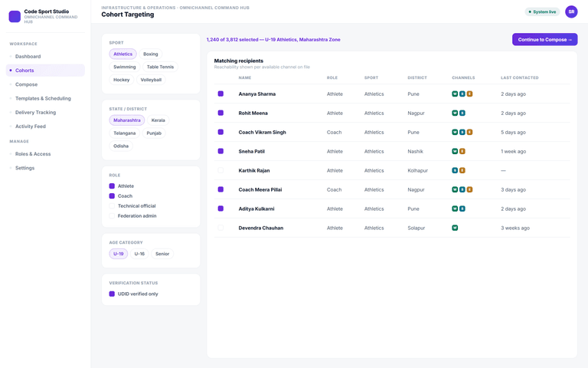Click WhatsApp badge for Coach Vikram Singh
The width and height of the screenshot is (588, 368).
pos(455,132)
